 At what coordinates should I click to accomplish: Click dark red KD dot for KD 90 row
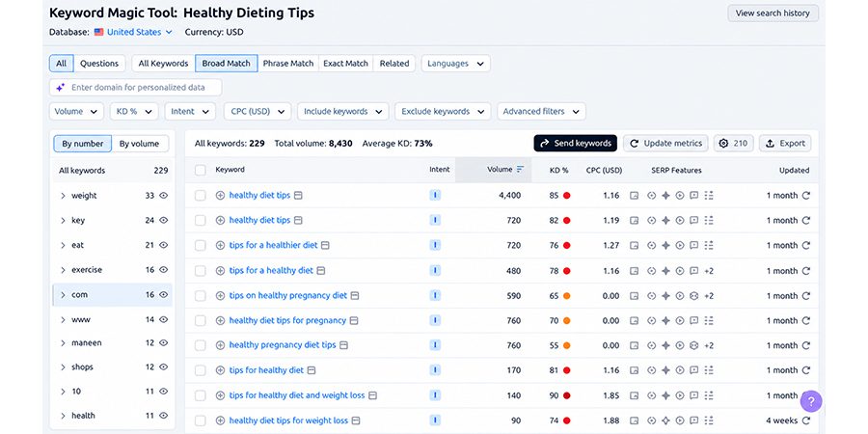point(567,395)
